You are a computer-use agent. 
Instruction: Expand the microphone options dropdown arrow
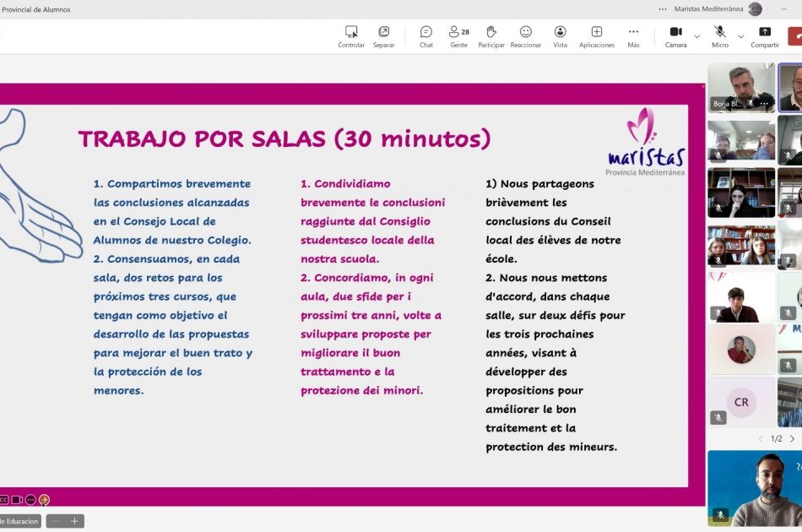[x=741, y=36]
